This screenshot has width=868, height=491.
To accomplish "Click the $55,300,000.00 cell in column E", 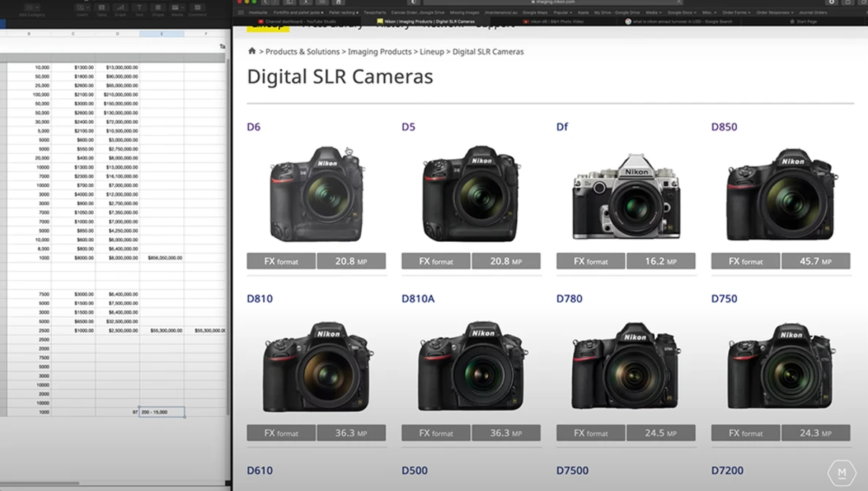I will click(x=162, y=331).
